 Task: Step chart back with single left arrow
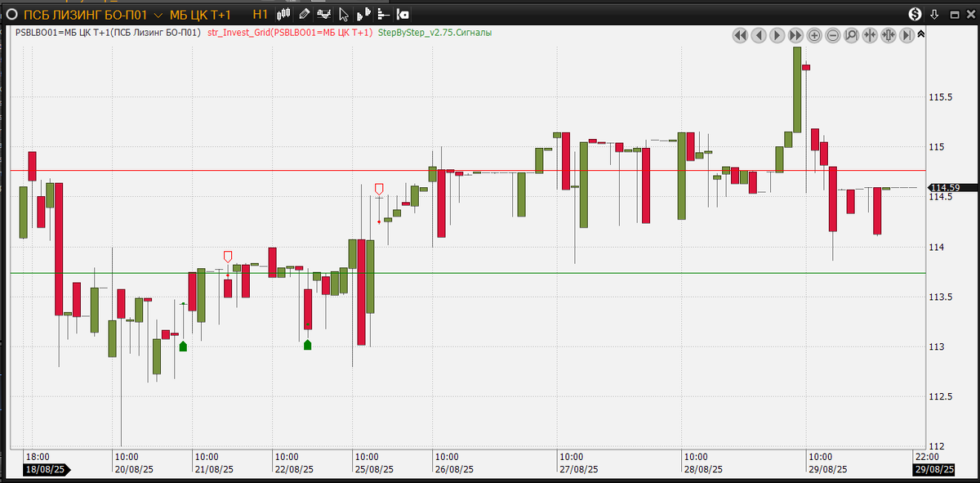(759, 35)
